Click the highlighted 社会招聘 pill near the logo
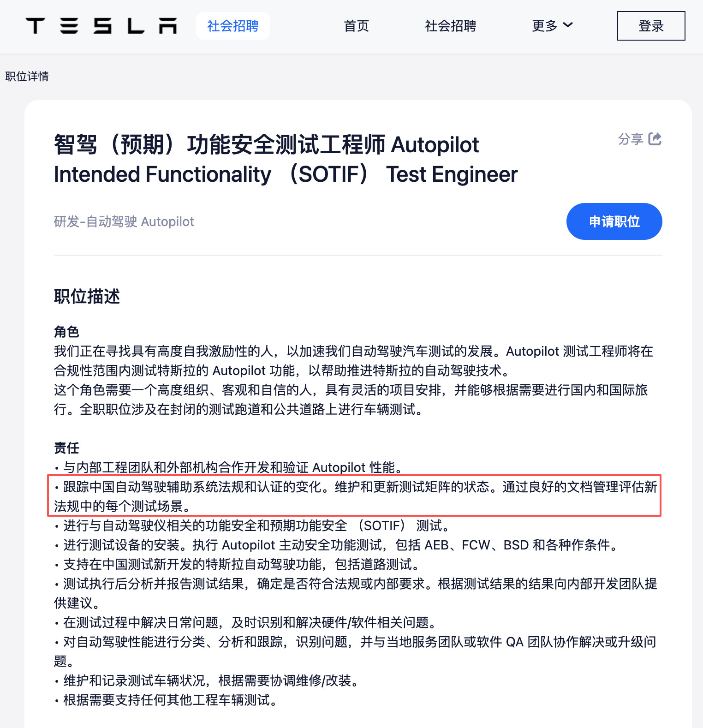The height and width of the screenshot is (728, 703). tap(232, 26)
